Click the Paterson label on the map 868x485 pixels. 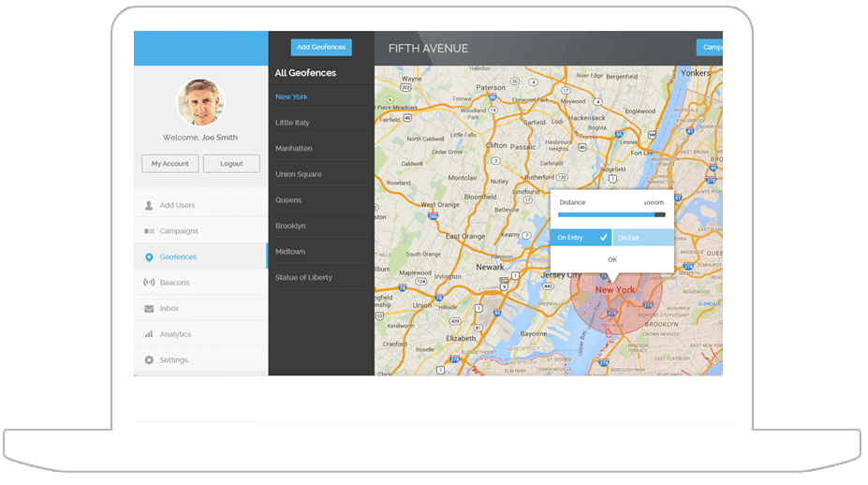[491, 87]
